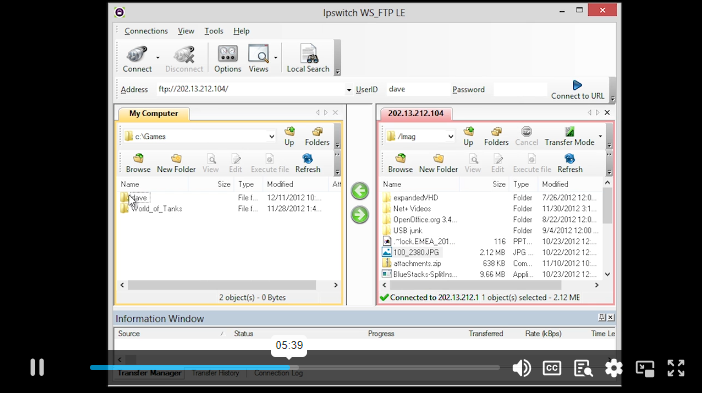Click the green right transfer arrow
The image size is (702, 393).
[360, 215]
